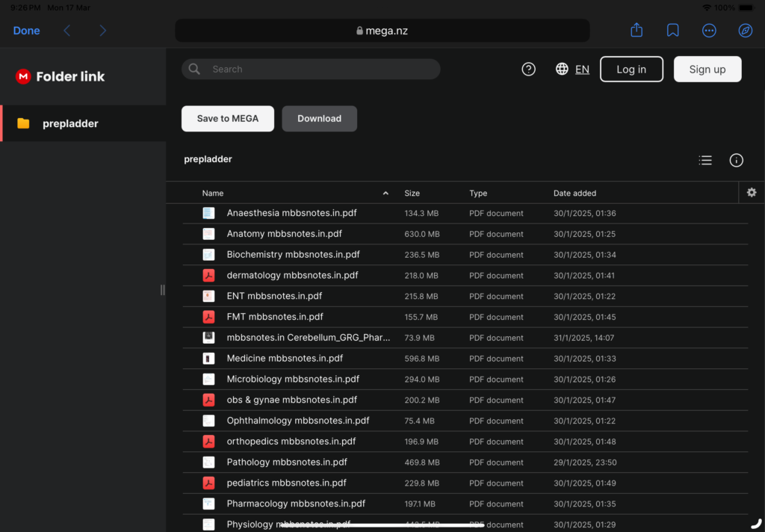Viewport: 765px width, 532px height.
Task: Sort by Size column header
Action: click(x=412, y=194)
